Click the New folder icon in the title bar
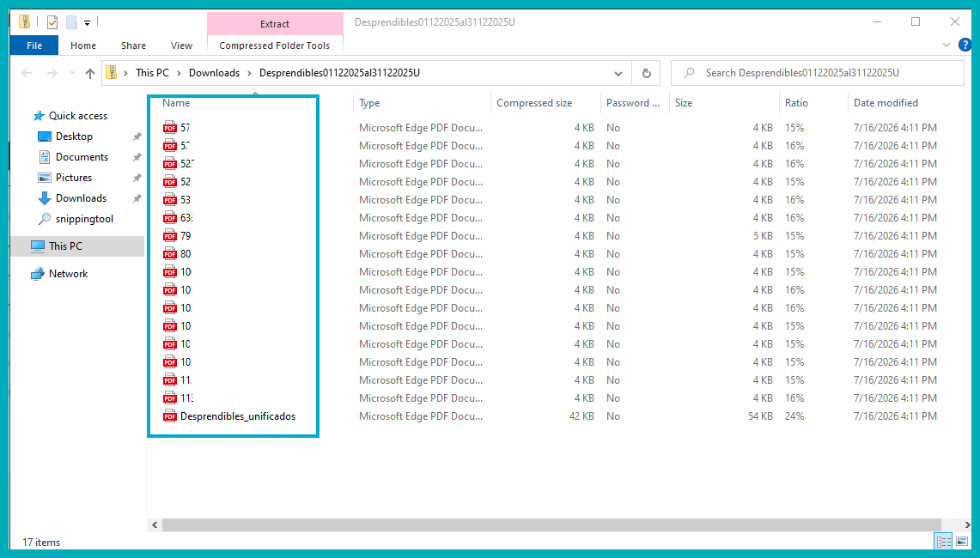The height and width of the screenshot is (558, 980). [72, 22]
